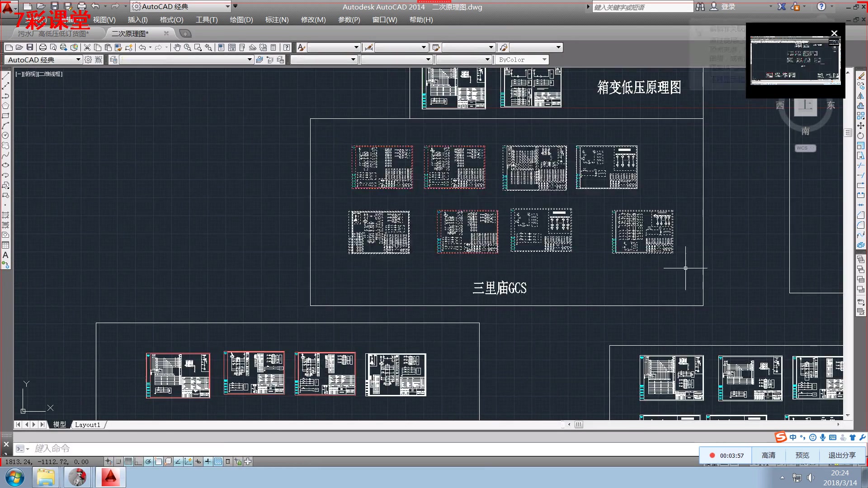Click the Pan hand tool
Viewport: 868px width, 488px height.
click(x=177, y=47)
